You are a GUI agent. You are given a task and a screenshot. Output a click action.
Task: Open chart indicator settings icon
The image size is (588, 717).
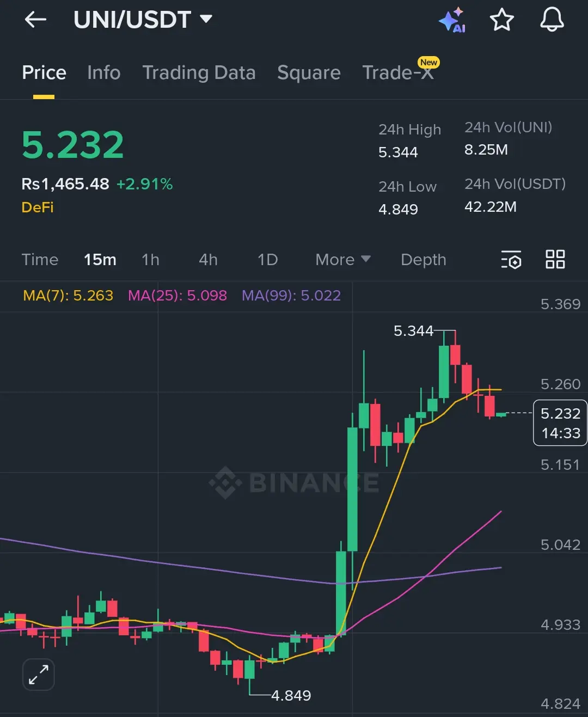511,260
